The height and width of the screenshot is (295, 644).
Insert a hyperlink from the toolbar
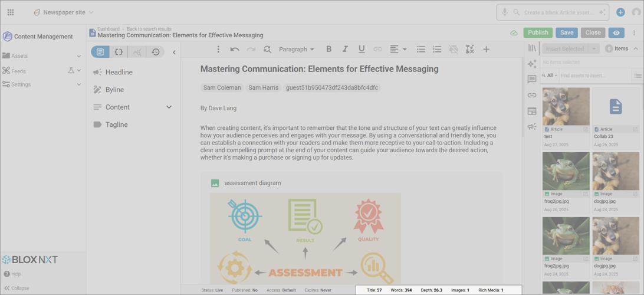coord(377,50)
